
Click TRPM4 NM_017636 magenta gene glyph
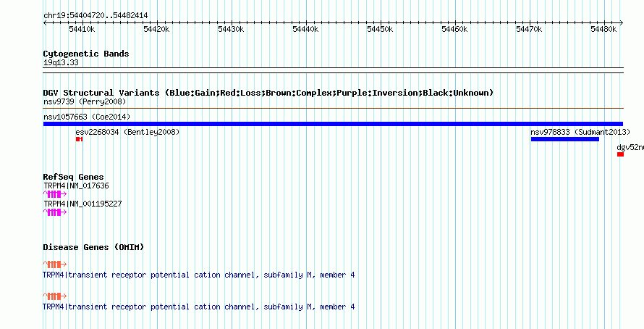(54, 194)
